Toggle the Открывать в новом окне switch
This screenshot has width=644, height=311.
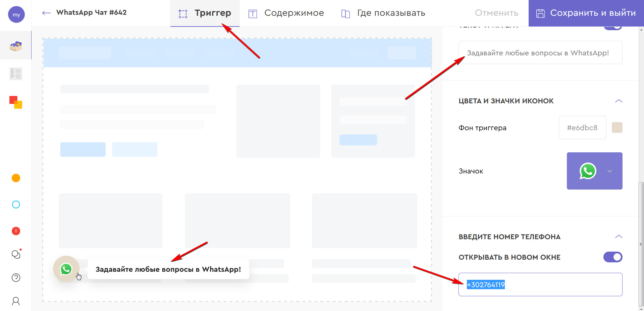[613, 257]
